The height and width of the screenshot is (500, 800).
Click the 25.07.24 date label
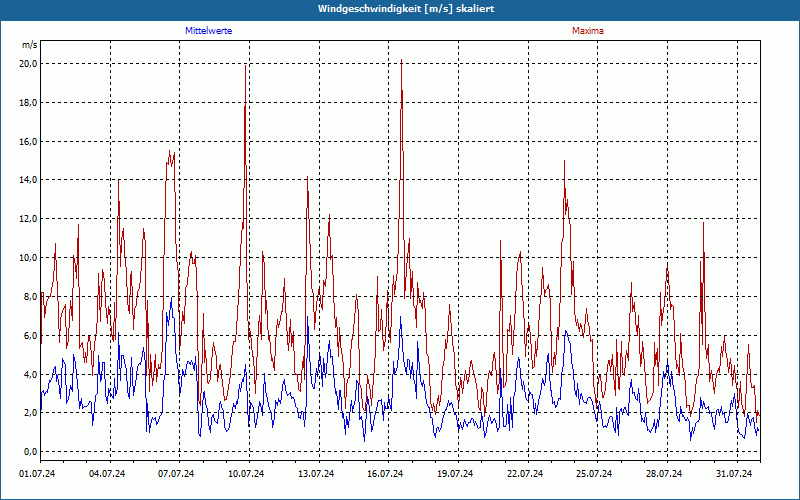click(x=594, y=474)
